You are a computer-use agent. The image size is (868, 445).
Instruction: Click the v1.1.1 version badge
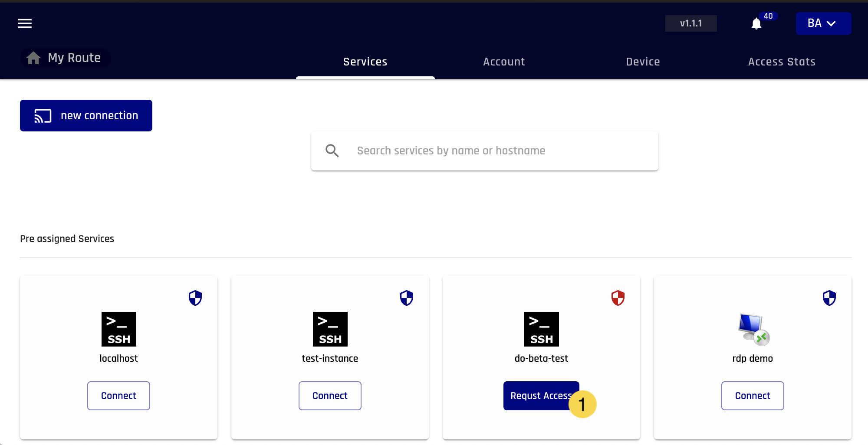(x=691, y=23)
